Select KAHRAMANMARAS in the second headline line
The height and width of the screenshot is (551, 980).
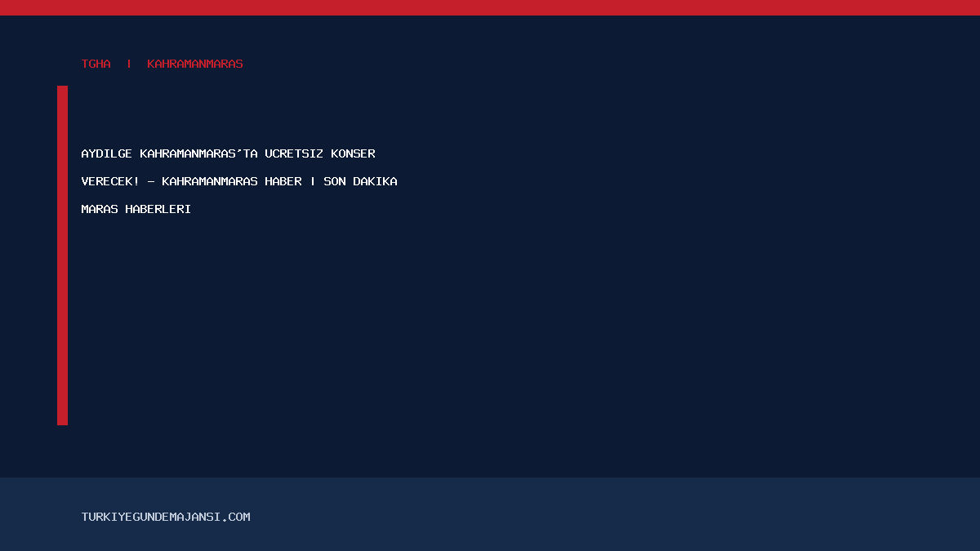(x=210, y=181)
